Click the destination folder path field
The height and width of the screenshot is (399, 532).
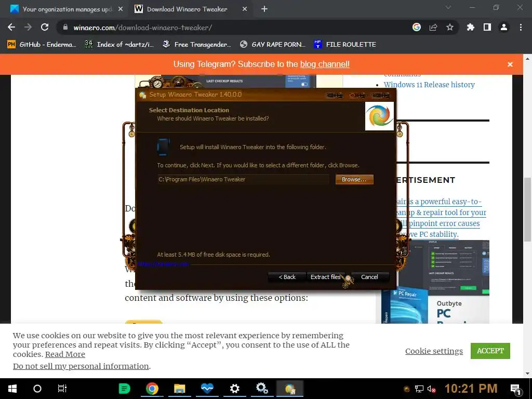click(243, 179)
